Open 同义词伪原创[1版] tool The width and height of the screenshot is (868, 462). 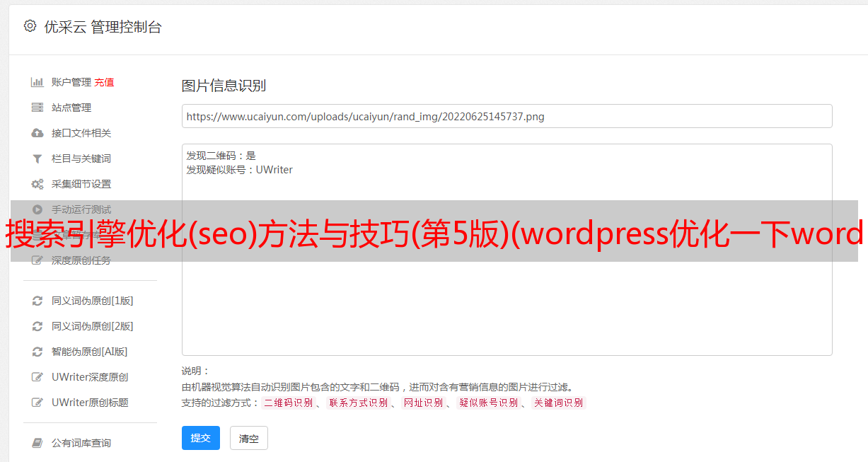click(x=93, y=301)
